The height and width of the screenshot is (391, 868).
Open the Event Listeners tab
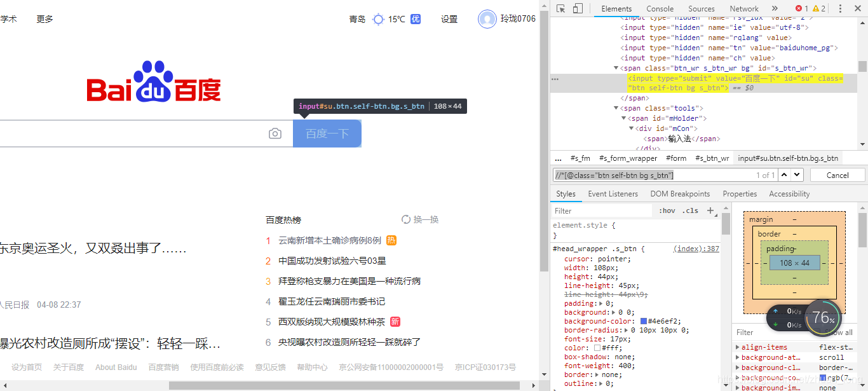click(x=613, y=193)
